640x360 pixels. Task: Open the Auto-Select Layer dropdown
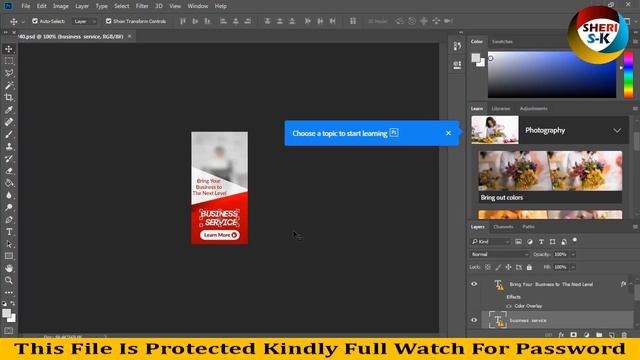(x=84, y=21)
